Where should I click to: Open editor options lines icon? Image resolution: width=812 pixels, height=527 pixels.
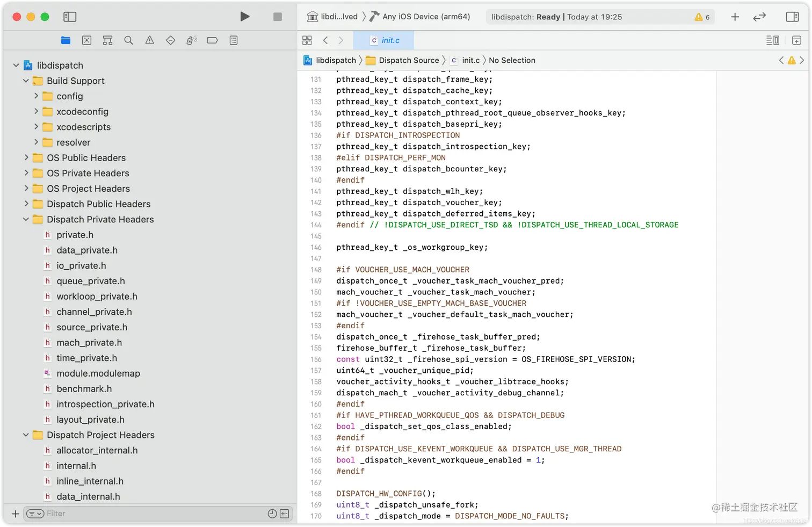(773, 40)
